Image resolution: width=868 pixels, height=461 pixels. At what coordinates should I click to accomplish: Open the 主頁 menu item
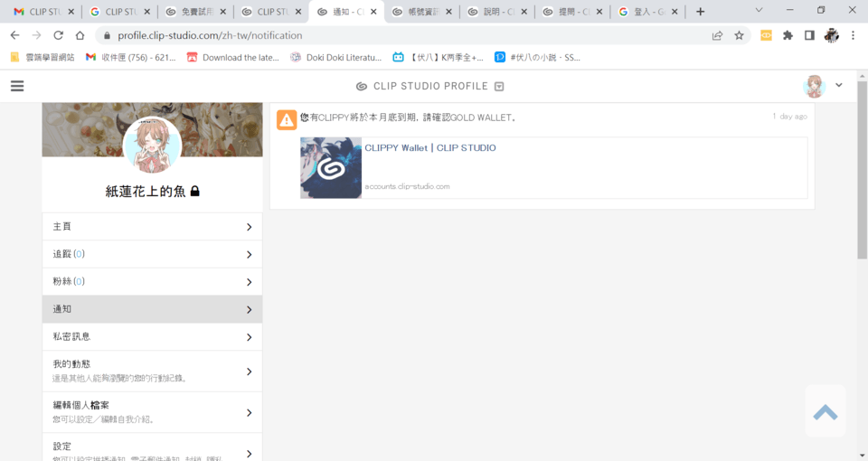[152, 226]
